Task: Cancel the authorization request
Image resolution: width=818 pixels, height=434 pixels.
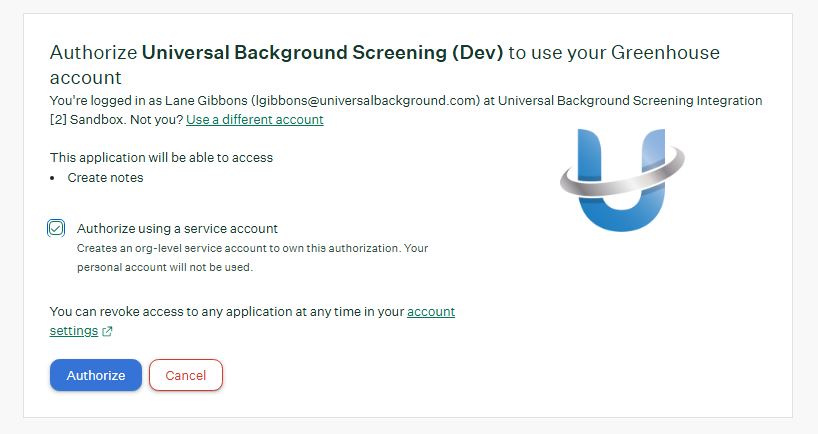Action: (186, 375)
